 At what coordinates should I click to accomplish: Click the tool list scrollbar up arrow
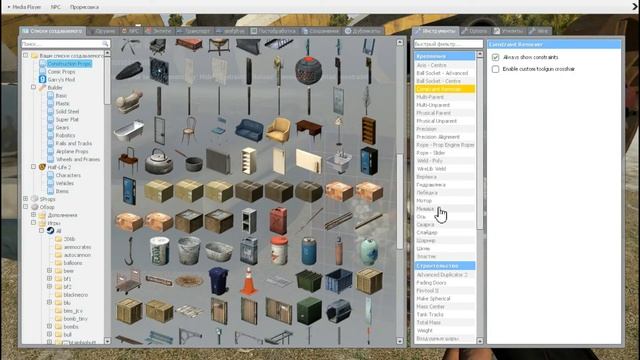(x=480, y=54)
